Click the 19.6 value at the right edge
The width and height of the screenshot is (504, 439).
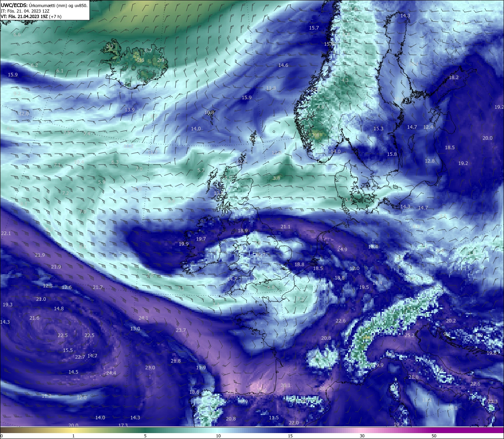tap(491, 353)
